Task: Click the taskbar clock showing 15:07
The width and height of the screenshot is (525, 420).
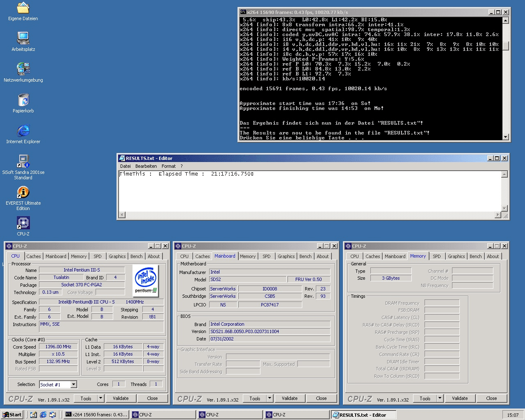Action: click(513, 415)
